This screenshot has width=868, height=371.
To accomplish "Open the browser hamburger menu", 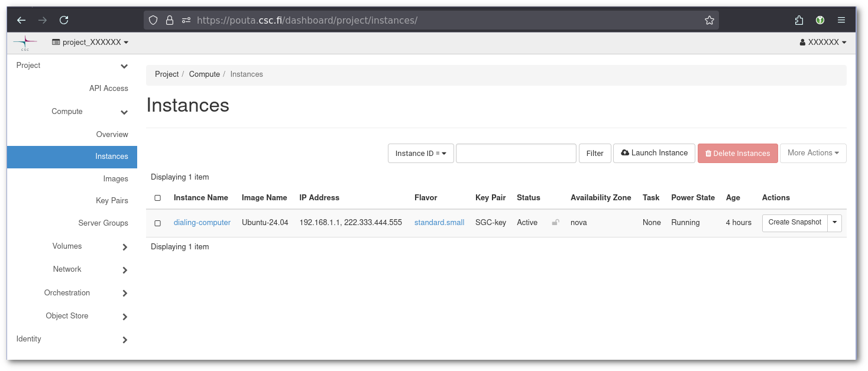I will (841, 20).
